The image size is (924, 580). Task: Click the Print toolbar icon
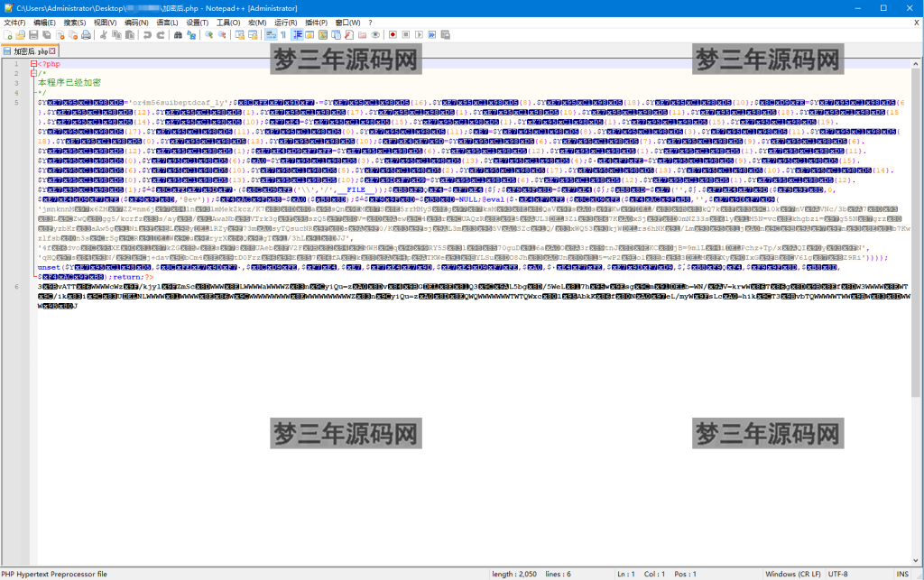(86, 35)
